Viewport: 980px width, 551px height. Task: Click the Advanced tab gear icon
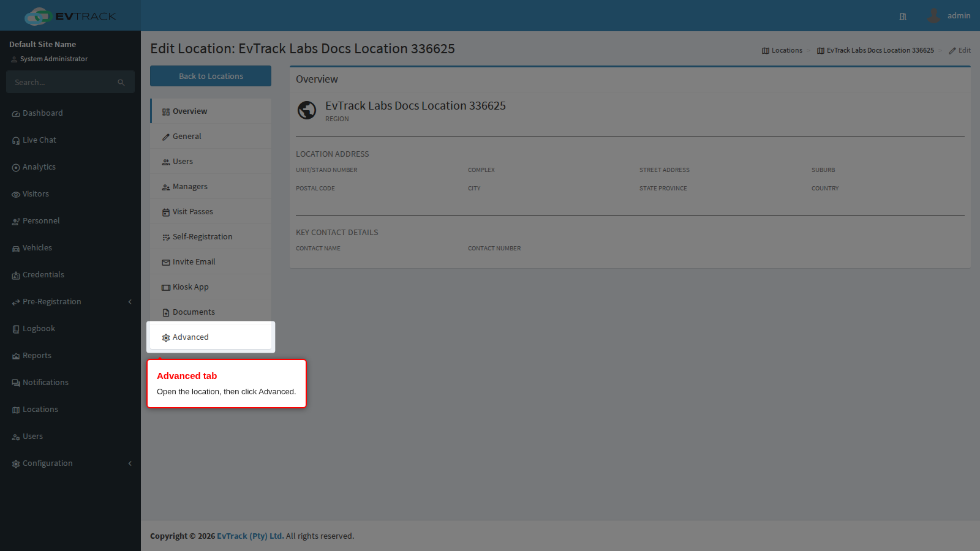(166, 338)
